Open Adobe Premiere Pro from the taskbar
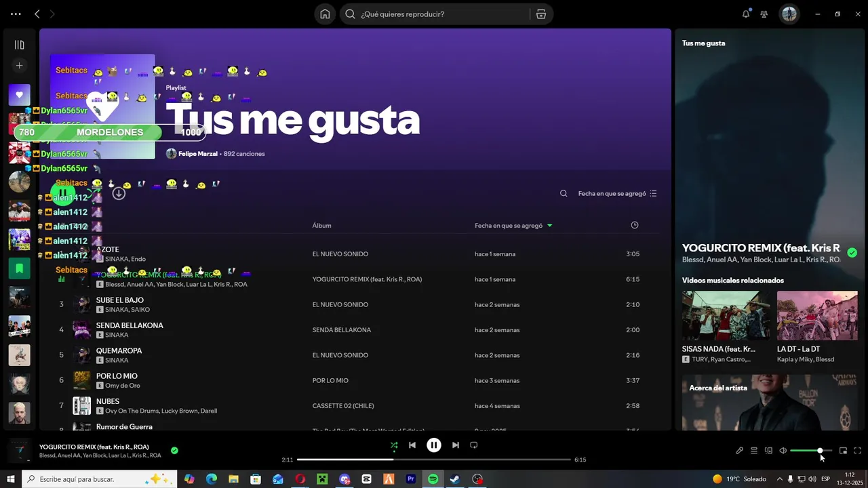868x488 pixels. pyautogui.click(x=411, y=479)
